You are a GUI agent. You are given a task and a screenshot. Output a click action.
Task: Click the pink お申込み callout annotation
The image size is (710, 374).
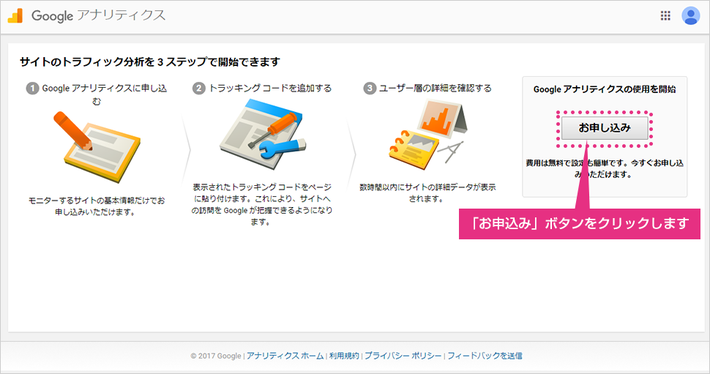[x=579, y=223]
